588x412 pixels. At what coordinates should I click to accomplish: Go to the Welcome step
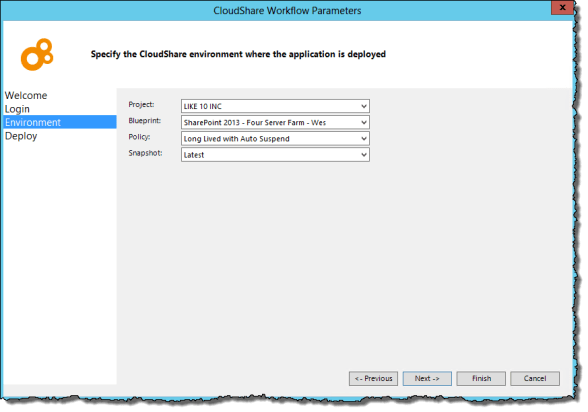tap(26, 95)
